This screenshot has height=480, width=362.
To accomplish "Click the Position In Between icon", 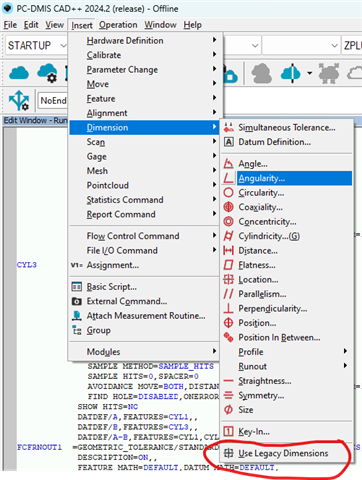I will tap(228, 337).
